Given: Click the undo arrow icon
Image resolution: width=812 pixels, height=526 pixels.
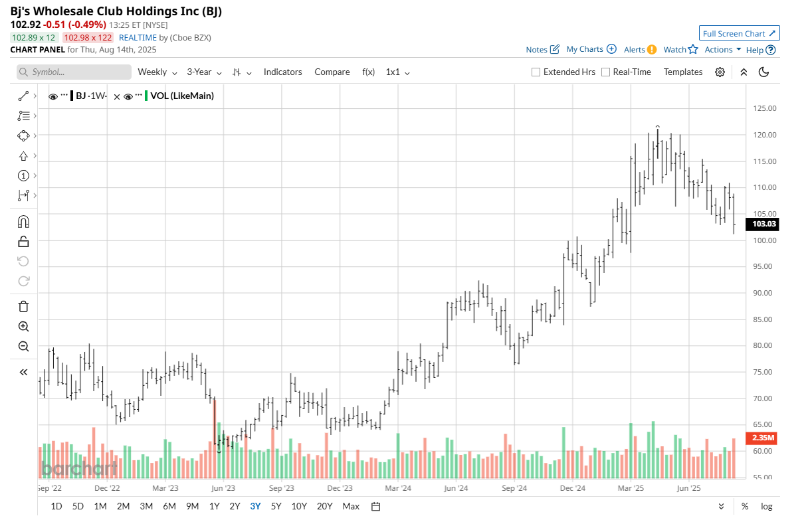Looking at the screenshot, I should click(23, 261).
